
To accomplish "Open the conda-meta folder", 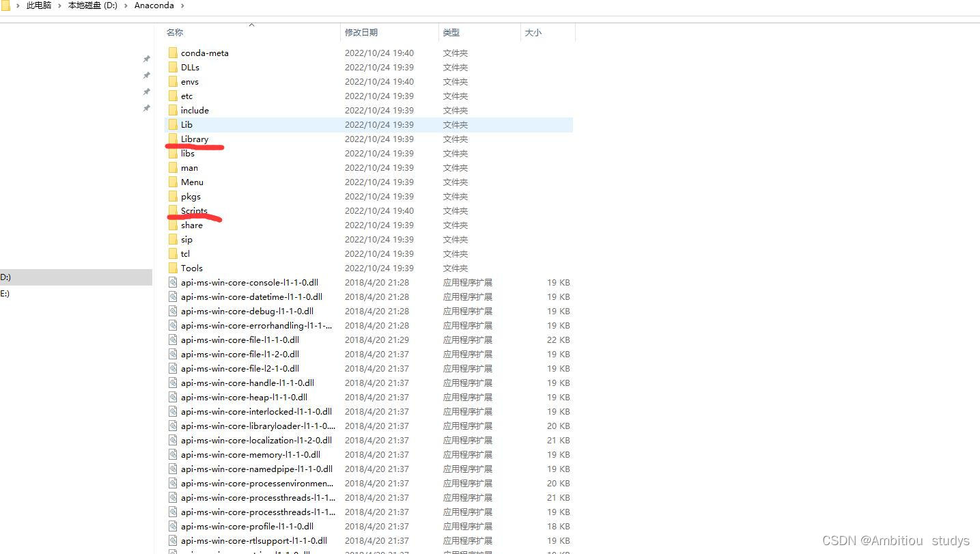I will tap(204, 53).
